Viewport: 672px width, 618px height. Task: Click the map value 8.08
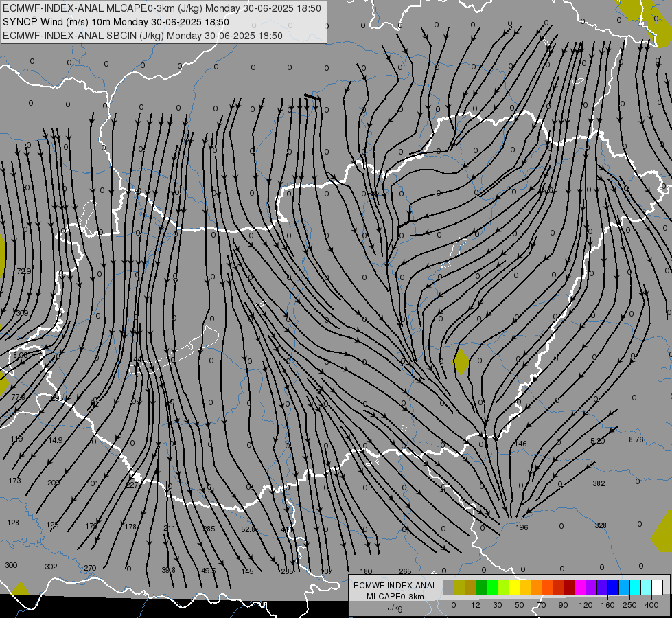pyautogui.click(x=20, y=355)
